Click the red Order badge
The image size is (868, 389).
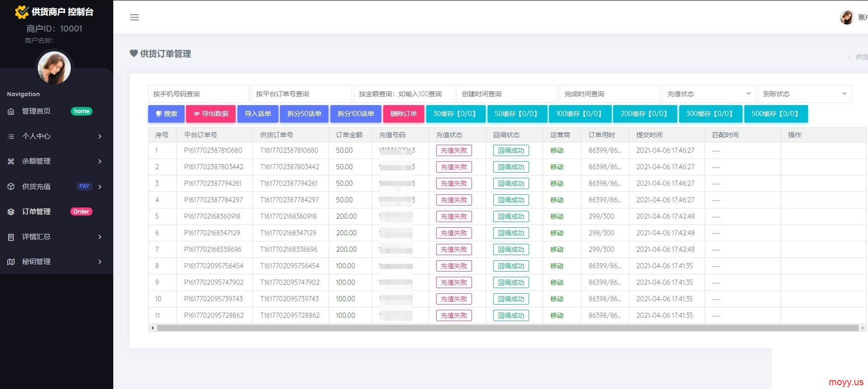click(x=81, y=212)
